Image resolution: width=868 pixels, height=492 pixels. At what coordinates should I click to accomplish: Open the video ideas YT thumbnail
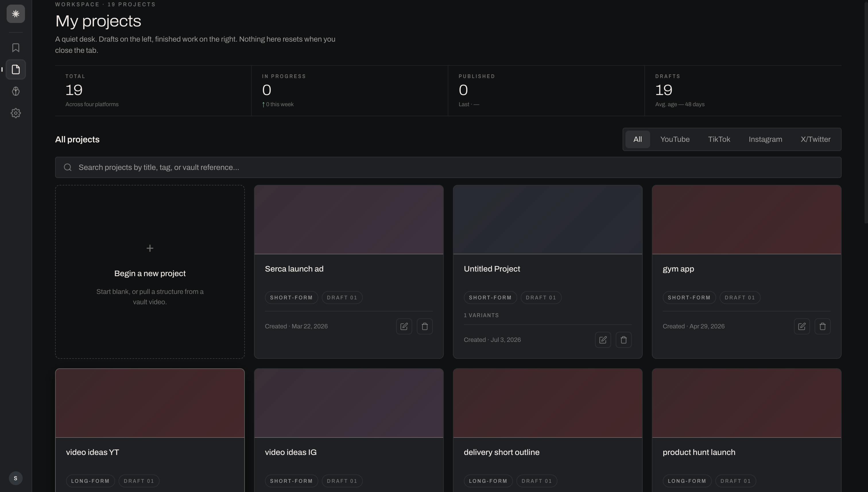coord(150,403)
